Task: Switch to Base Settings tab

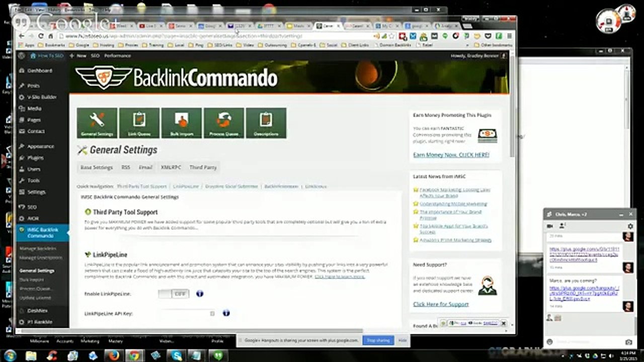Action: [97, 167]
